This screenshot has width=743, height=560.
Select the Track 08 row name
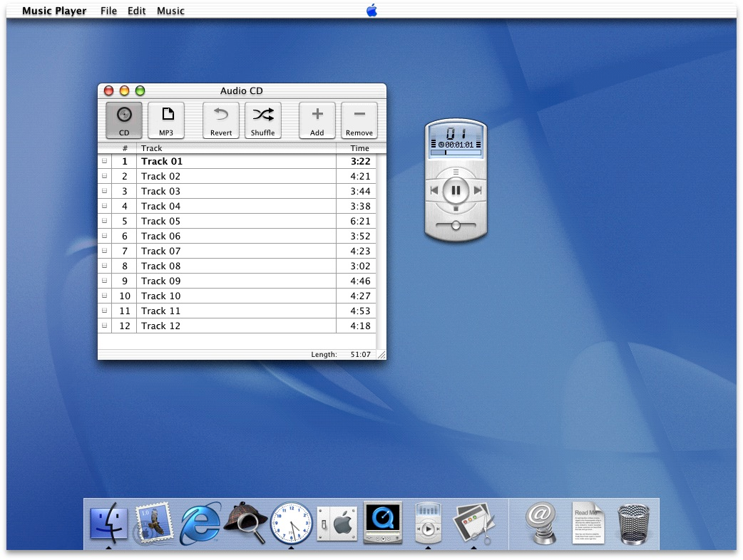point(160,266)
